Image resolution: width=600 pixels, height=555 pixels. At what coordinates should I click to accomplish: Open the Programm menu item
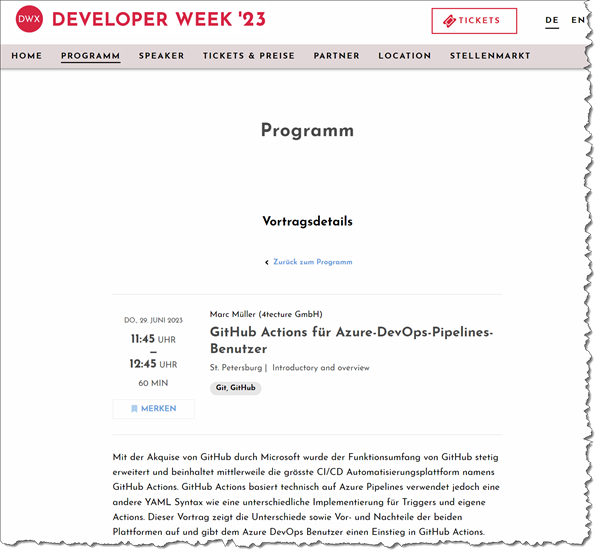[91, 56]
